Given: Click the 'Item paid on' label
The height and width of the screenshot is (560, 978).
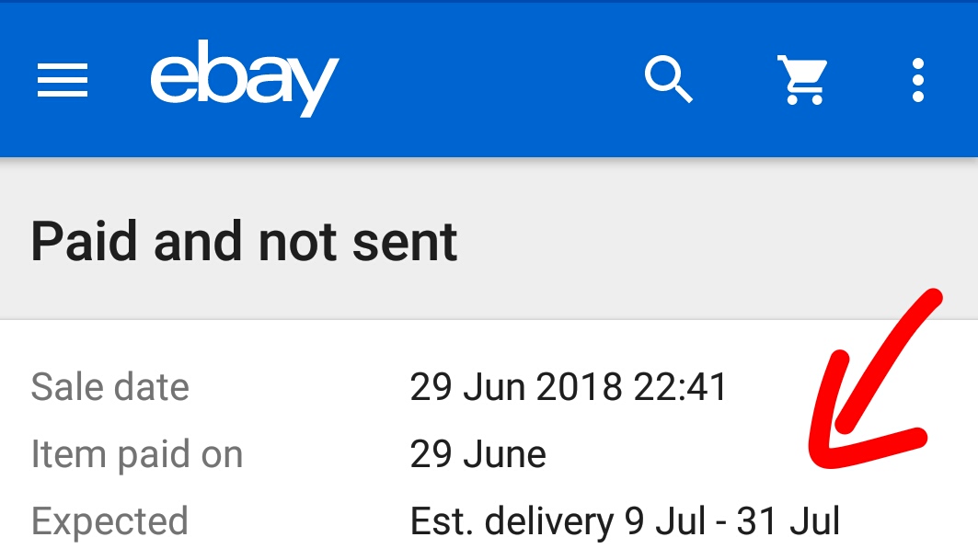Looking at the screenshot, I should (136, 454).
